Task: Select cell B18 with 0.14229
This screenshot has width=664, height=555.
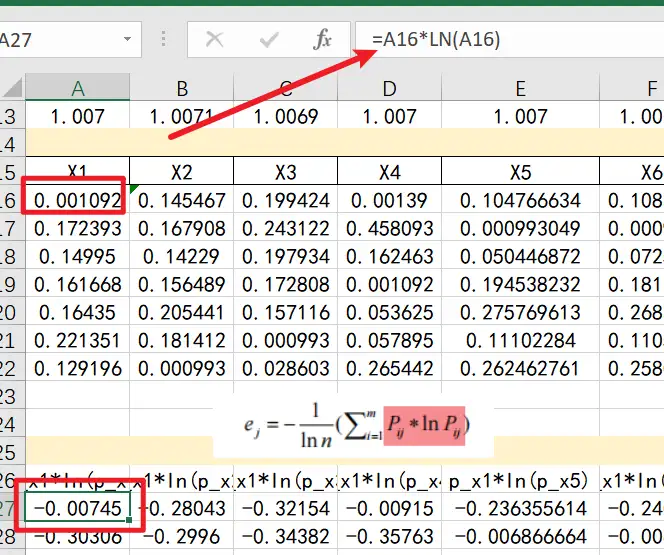Action: click(182, 256)
